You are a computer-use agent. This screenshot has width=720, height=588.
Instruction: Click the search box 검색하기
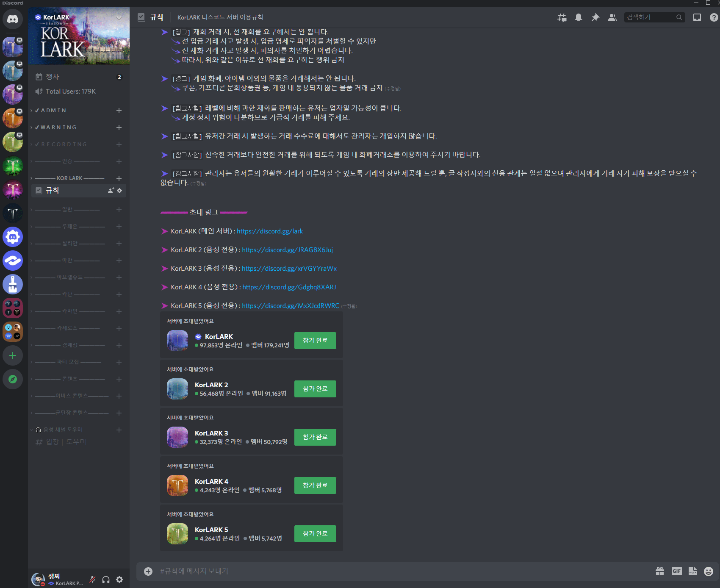(x=650, y=17)
